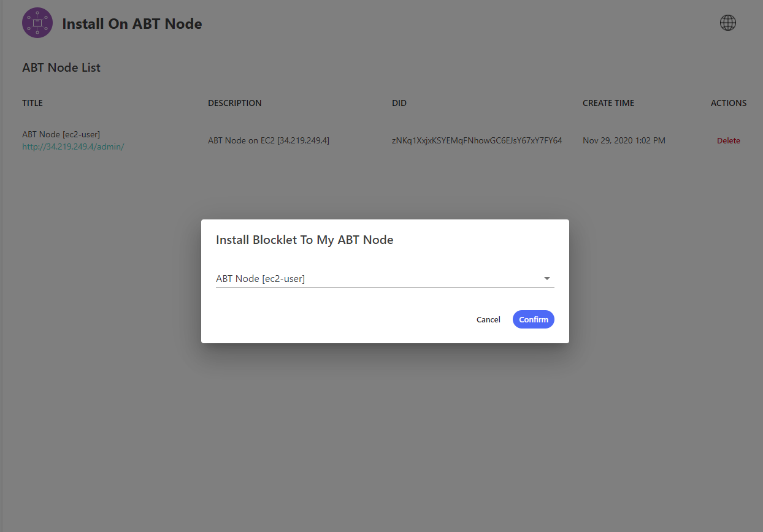The height and width of the screenshot is (532, 763).
Task: Open the http://34.219.249.4/admin/ link
Action: (x=73, y=147)
